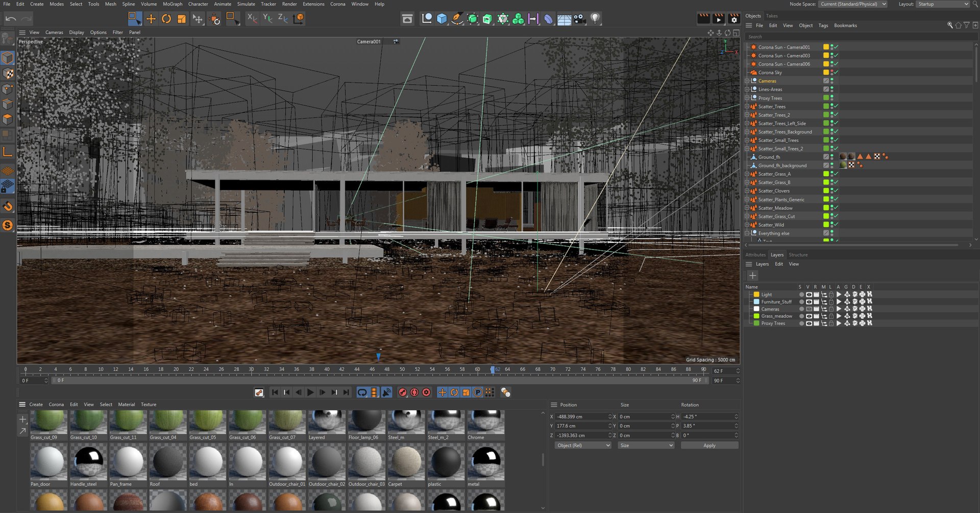Screen dimensions: 980x513
Task: Click the Record Active Objects button
Action: pyautogui.click(x=403, y=392)
